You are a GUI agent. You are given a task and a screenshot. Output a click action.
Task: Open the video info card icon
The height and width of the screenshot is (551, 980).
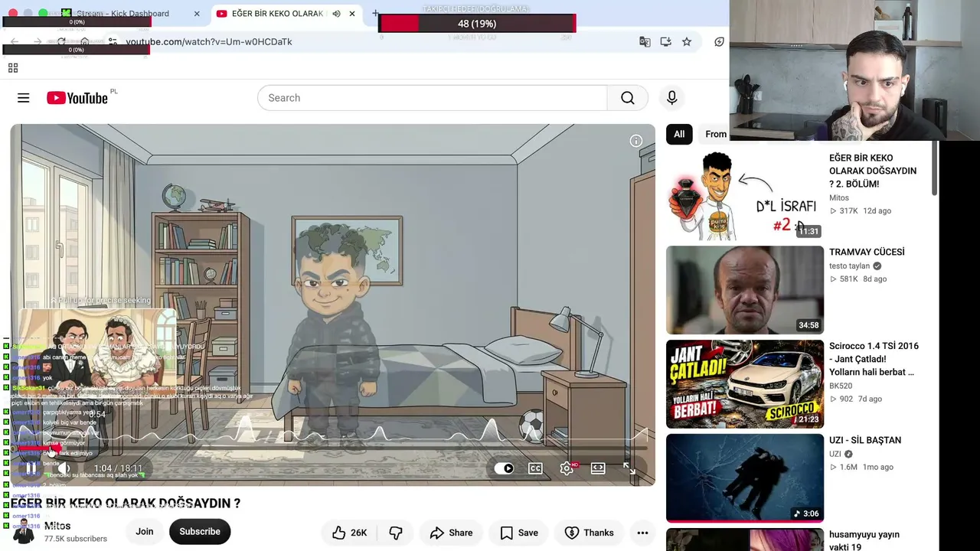click(636, 141)
